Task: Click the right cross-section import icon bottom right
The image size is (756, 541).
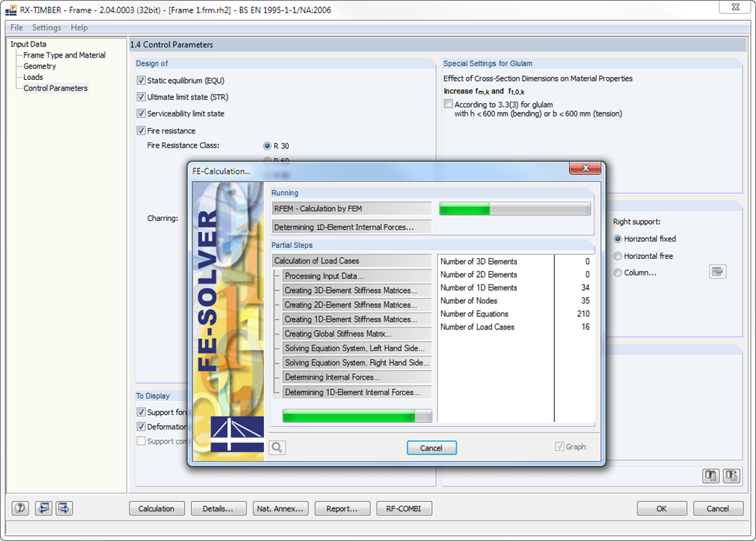Action: [x=731, y=475]
